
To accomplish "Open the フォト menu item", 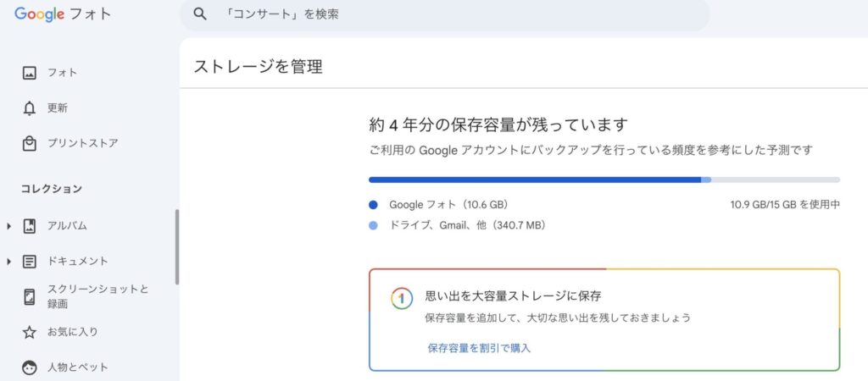I will 62,73.
